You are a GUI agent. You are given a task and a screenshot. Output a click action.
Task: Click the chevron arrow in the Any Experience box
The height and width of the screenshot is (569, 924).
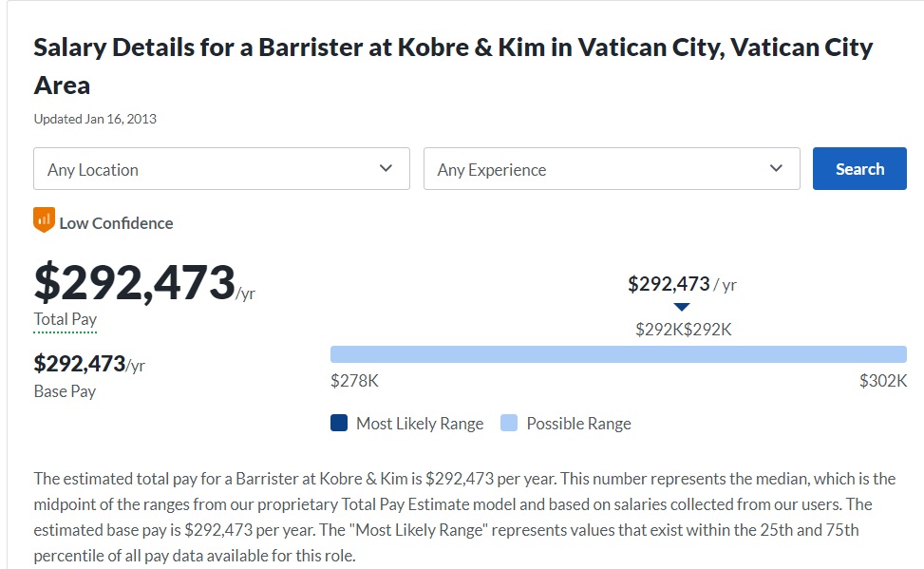coord(776,168)
